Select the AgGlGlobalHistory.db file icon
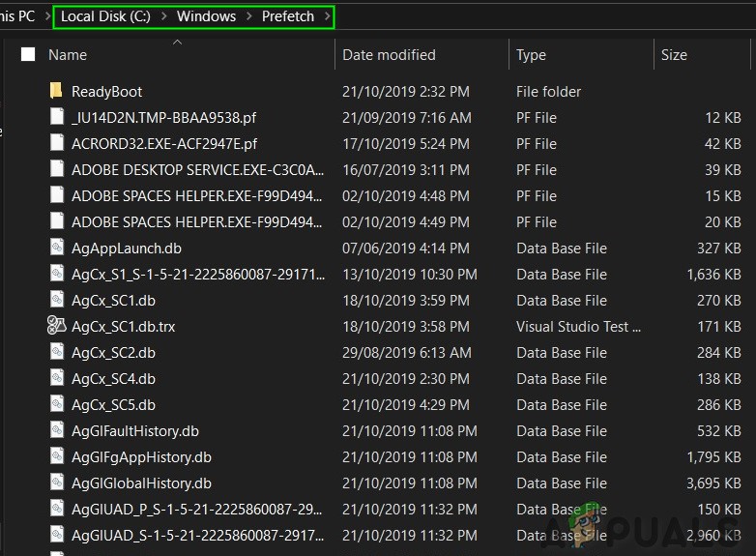Viewport: 756px width, 556px height. [57, 483]
